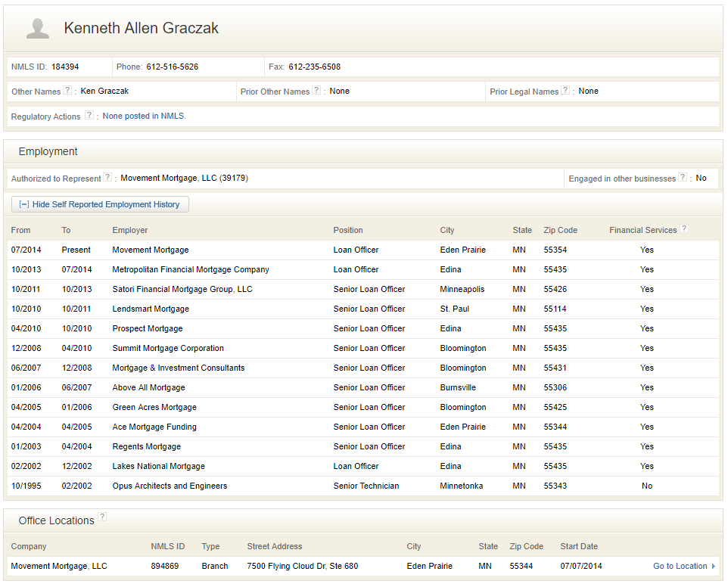Select Senior Technician position cell
This screenshot has height=584, width=728.
[366, 486]
